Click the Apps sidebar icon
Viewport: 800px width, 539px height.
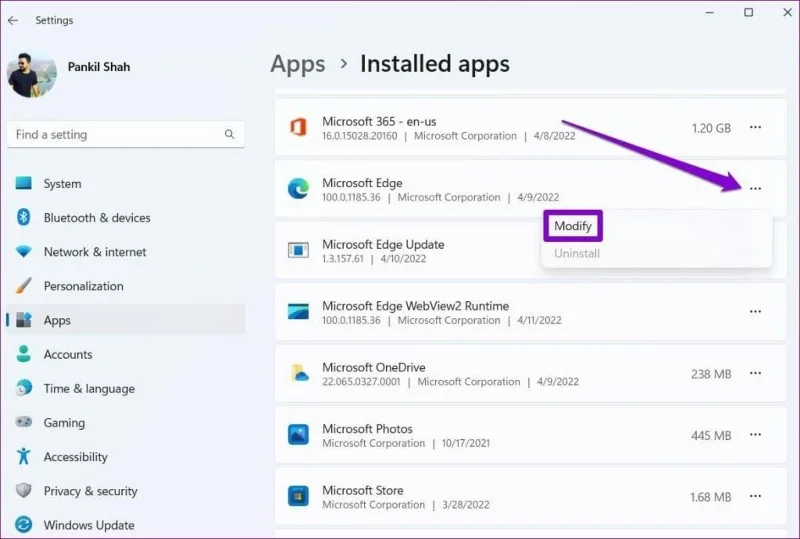23,320
